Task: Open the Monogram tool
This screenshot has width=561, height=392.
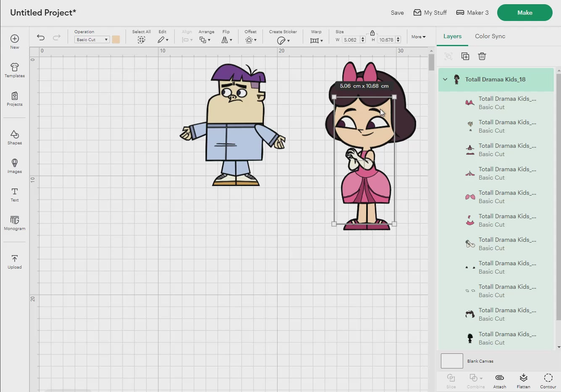Action: [x=15, y=223]
